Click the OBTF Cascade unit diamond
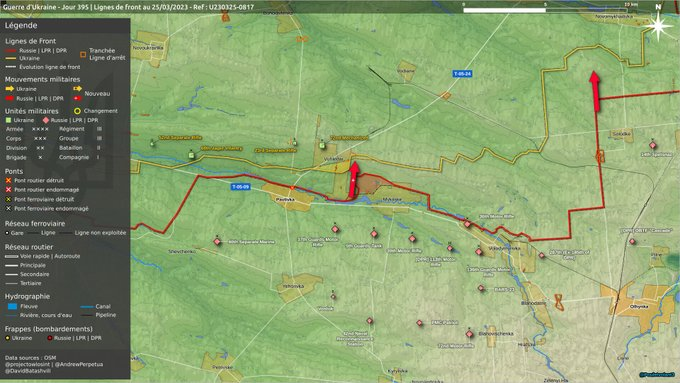Image resolution: width=680 pixels, height=383 pixels. click(x=632, y=241)
